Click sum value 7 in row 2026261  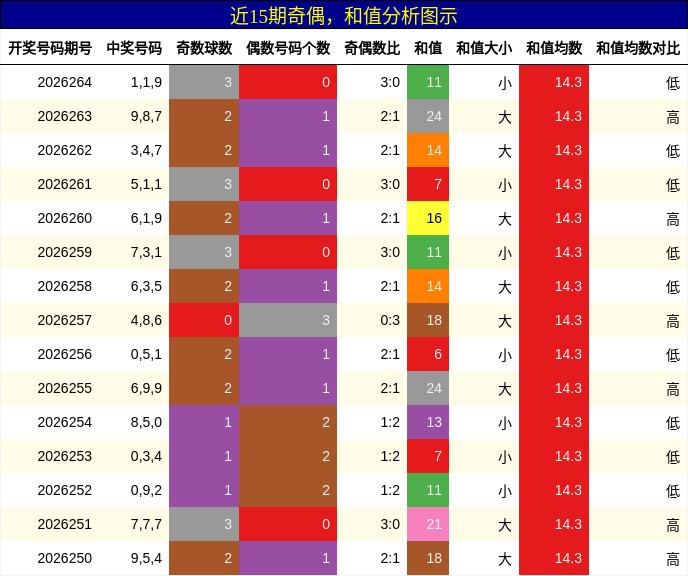click(x=428, y=184)
